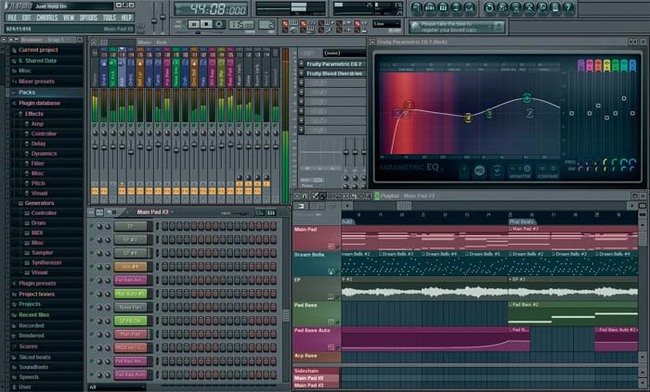Collapse the Plugin database browser folder
The height and width of the screenshot is (392, 650).
click(x=14, y=103)
